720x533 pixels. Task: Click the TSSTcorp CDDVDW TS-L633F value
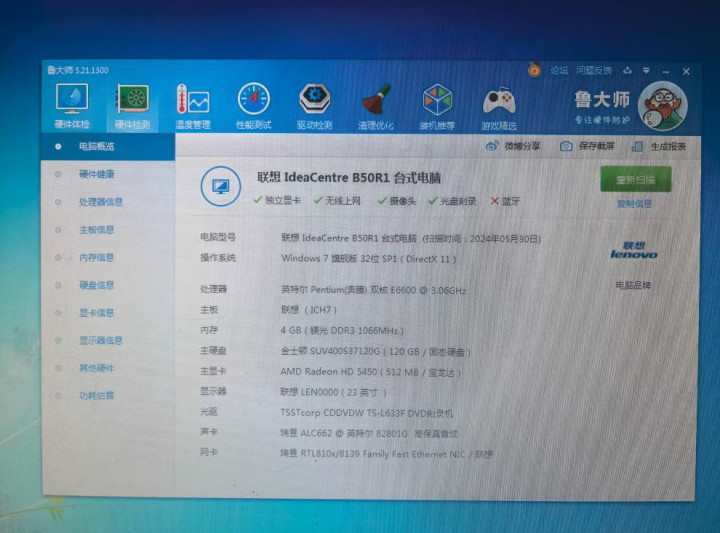[367, 413]
